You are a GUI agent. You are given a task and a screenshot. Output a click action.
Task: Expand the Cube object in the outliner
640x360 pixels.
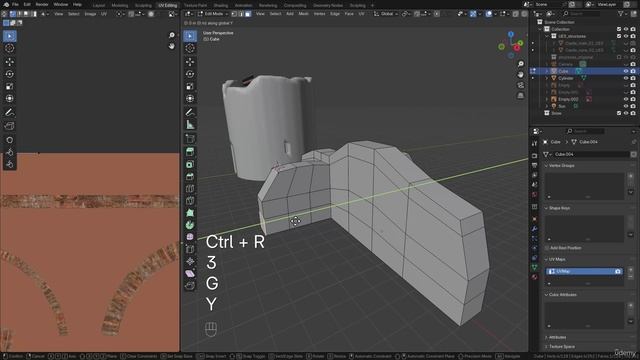tap(547, 71)
